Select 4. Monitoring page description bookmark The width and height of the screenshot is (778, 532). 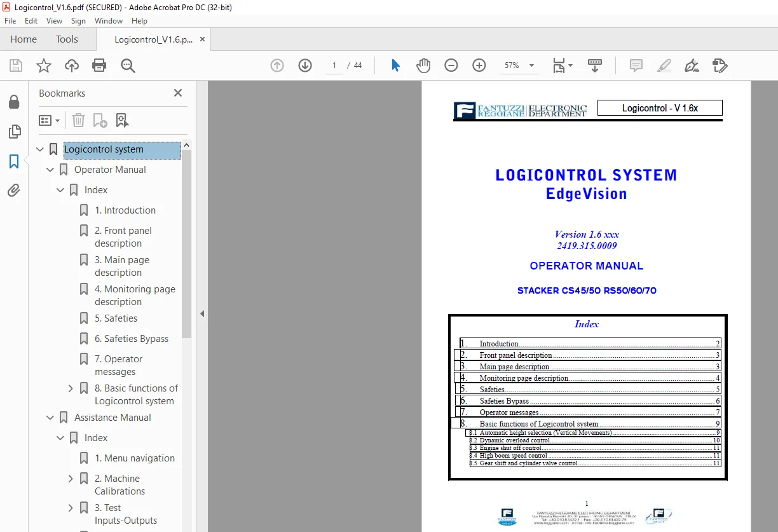click(x=135, y=296)
